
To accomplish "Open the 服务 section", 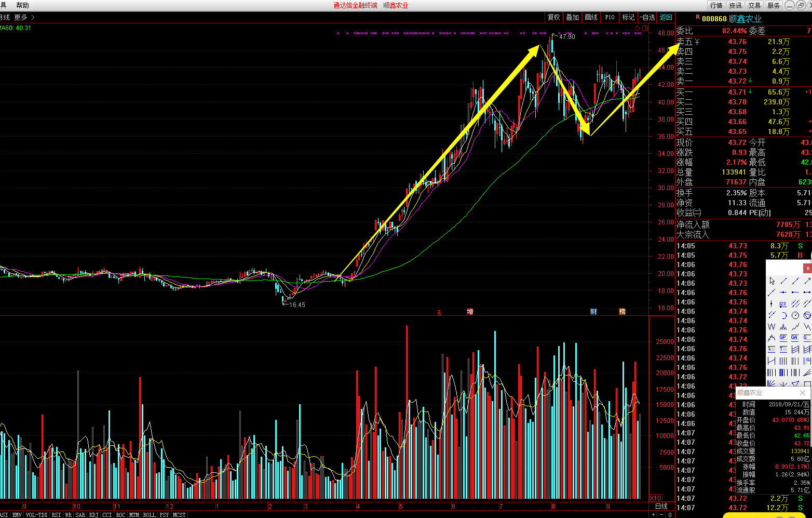I will coord(774,5).
